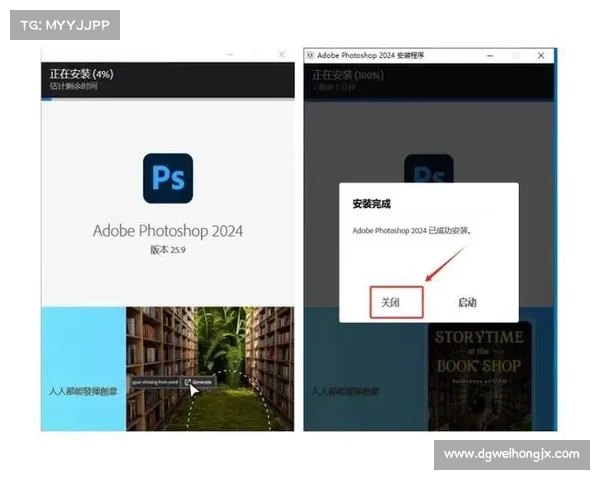Close the left installing window at 4%
The image size is (600, 480).
coord(282,54)
